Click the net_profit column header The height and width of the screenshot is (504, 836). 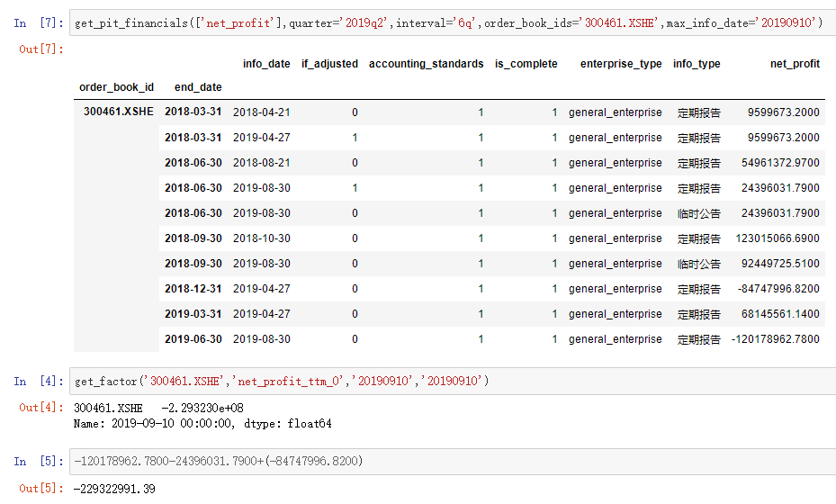(795, 64)
